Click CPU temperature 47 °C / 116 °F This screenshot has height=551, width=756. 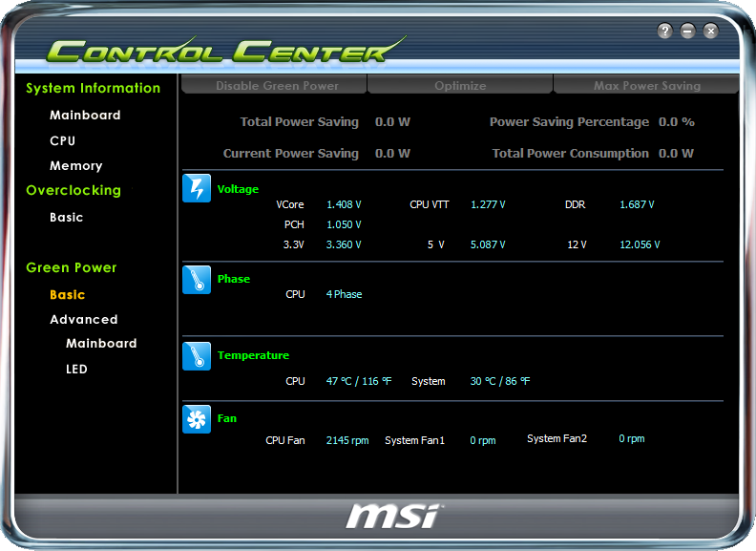click(359, 381)
